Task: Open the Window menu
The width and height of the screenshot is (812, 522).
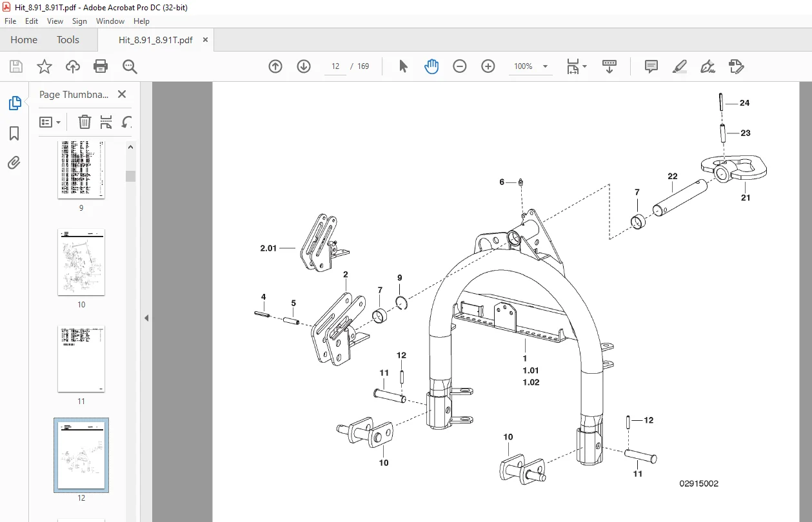Action: click(110, 21)
